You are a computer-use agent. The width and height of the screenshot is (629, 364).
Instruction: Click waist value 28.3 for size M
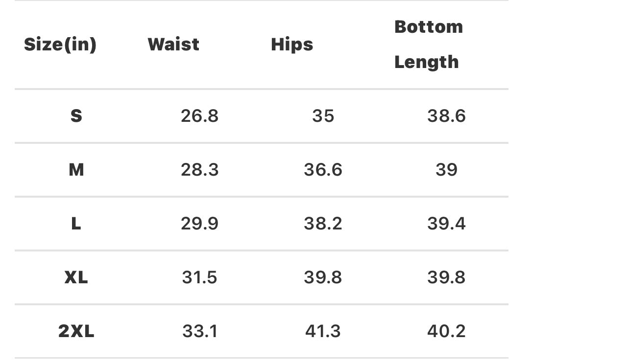click(199, 170)
